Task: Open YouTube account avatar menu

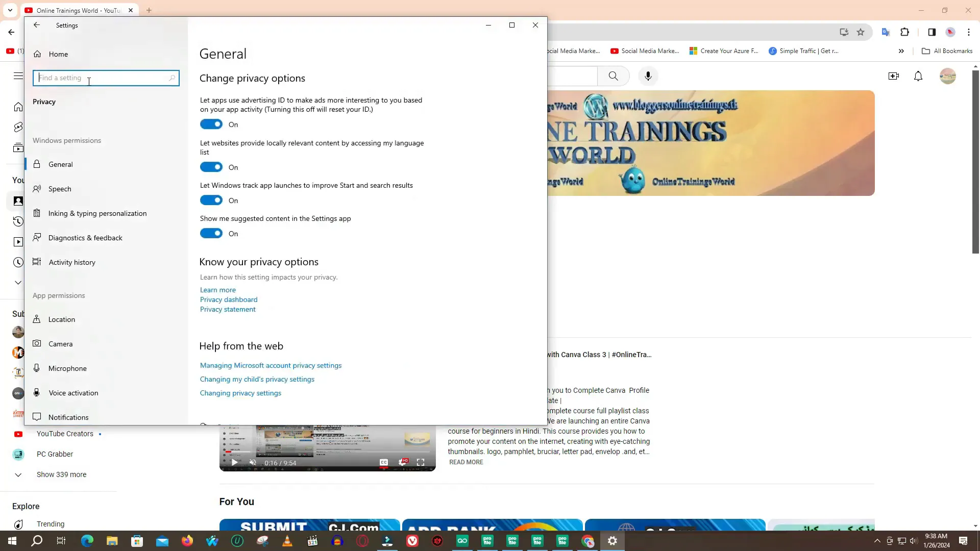Action: tap(948, 76)
